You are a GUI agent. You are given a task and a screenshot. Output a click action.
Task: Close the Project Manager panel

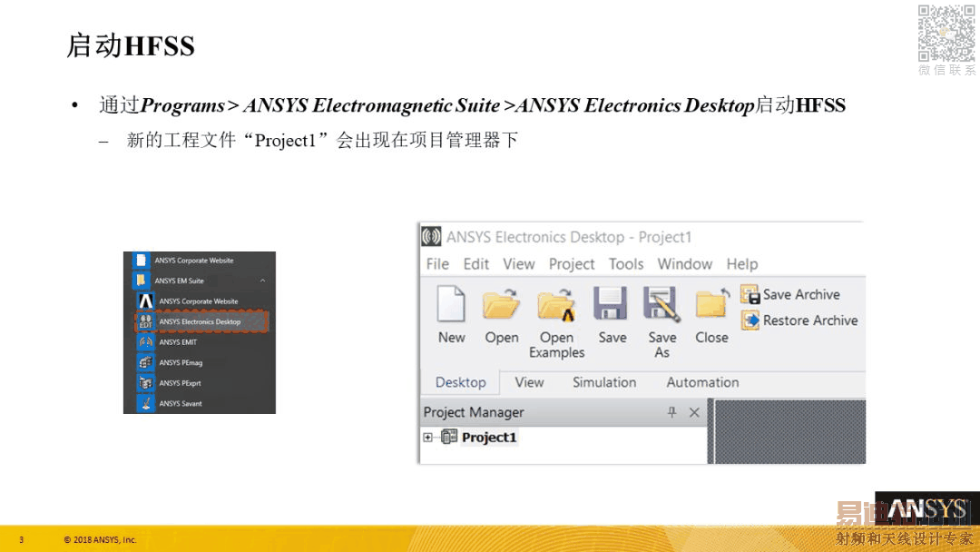point(694,412)
